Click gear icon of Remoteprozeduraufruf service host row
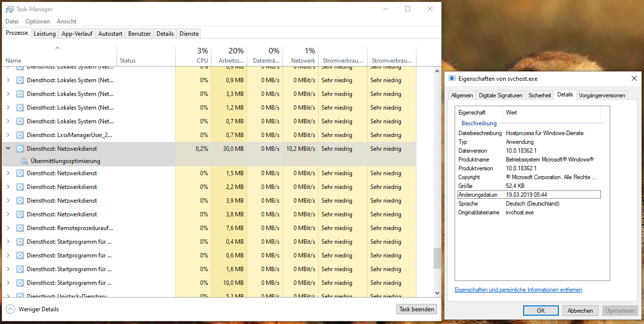 20,228
